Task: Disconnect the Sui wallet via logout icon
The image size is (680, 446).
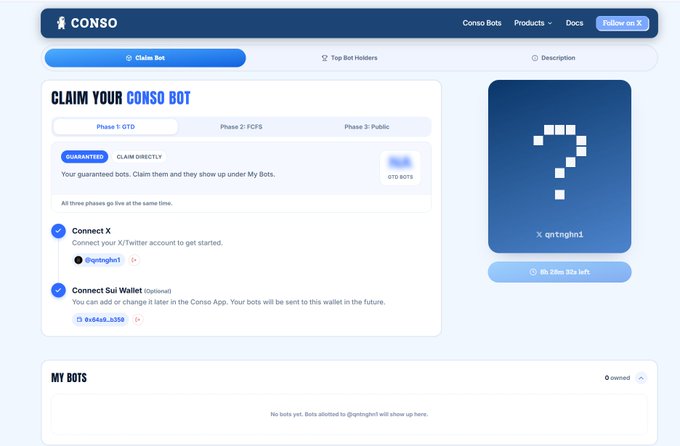Action: (138, 319)
